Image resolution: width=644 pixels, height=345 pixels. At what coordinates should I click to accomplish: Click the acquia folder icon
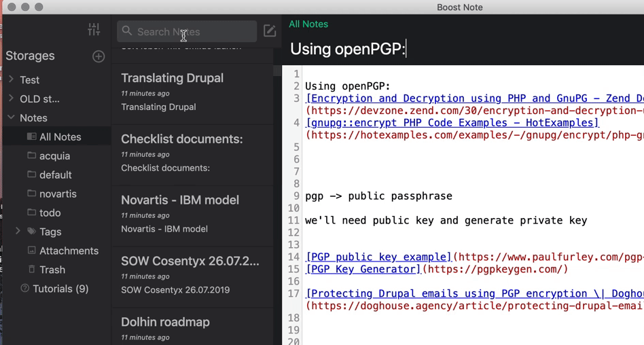tap(32, 156)
